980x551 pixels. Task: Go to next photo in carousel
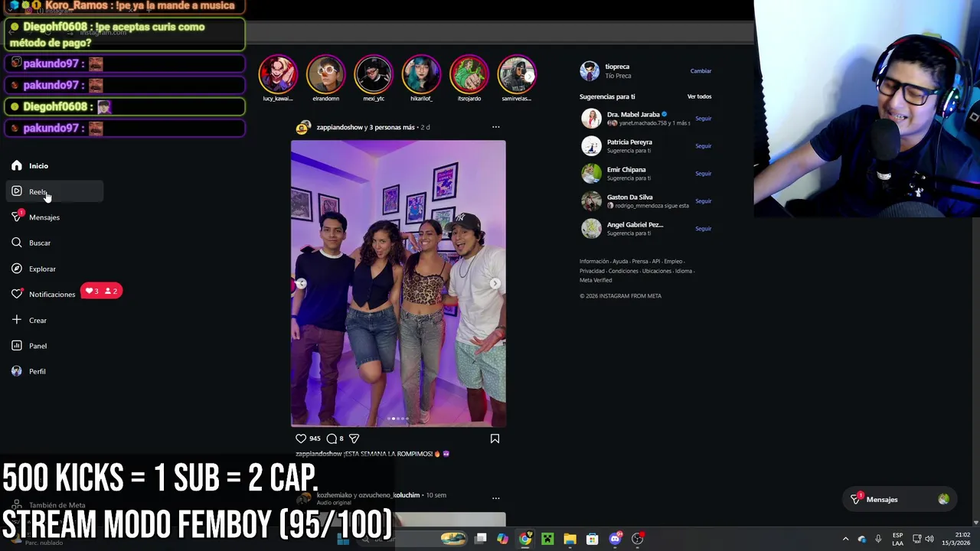495,284
